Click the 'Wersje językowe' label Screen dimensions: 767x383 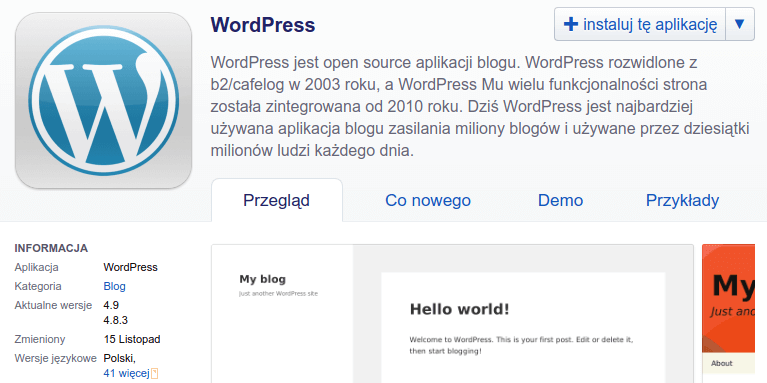(x=56, y=358)
